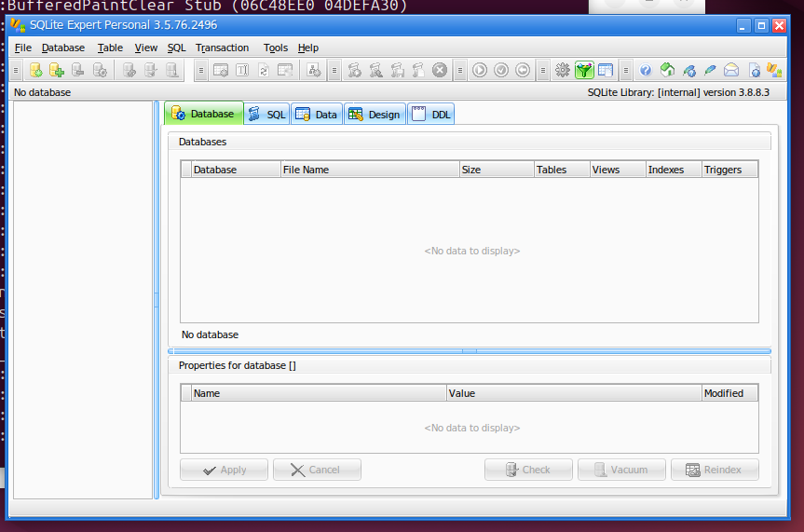Sort by the File Name column header

370,170
